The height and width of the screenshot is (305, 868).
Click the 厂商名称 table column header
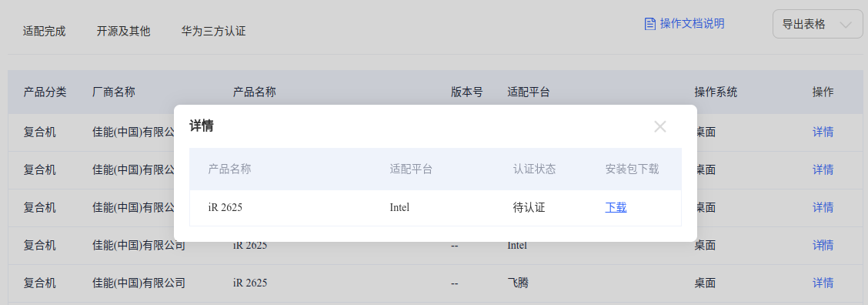[x=113, y=92]
